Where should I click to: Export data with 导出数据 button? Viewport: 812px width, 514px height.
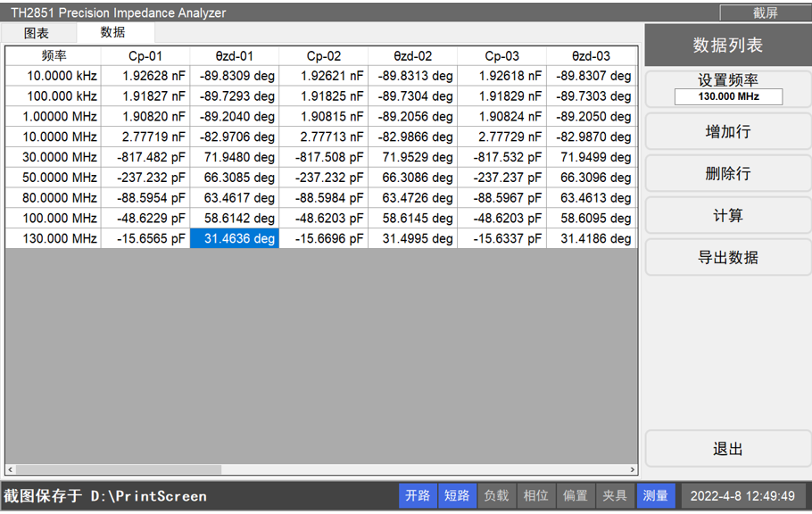[x=728, y=258]
